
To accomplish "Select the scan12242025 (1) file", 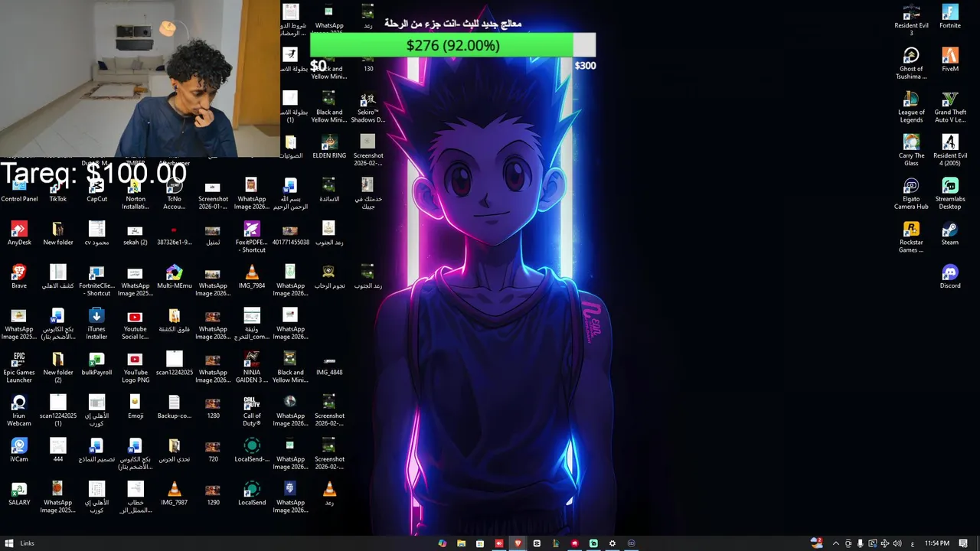I will pyautogui.click(x=58, y=411).
